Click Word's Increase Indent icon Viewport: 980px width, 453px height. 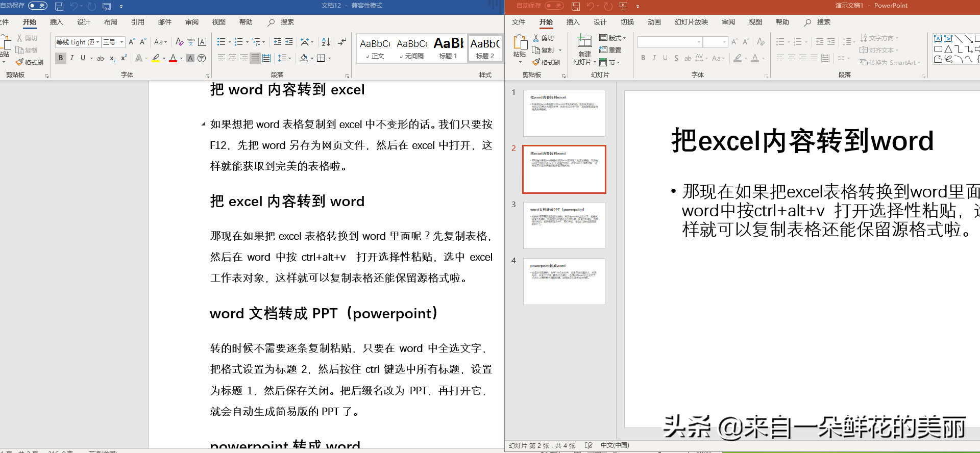click(x=289, y=42)
